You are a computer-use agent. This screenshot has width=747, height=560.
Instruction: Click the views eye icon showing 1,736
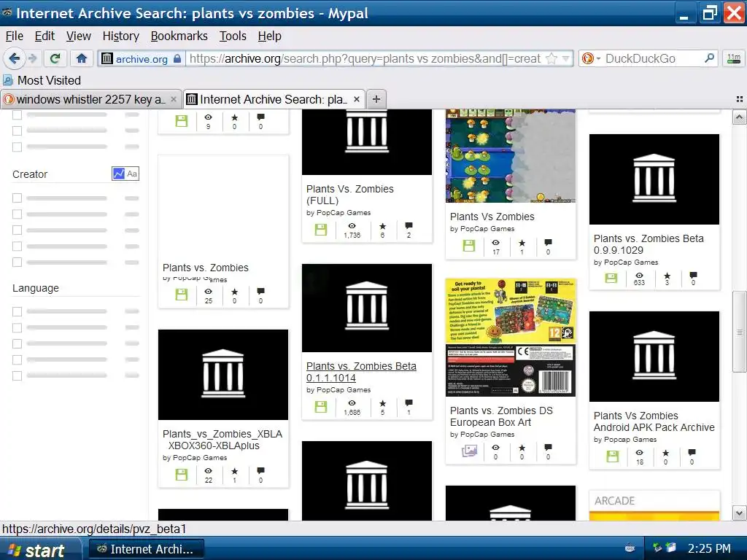tap(352, 226)
